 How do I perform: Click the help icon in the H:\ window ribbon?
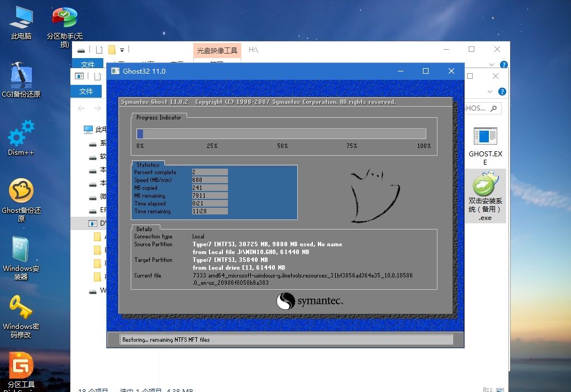(x=503, y=64)
